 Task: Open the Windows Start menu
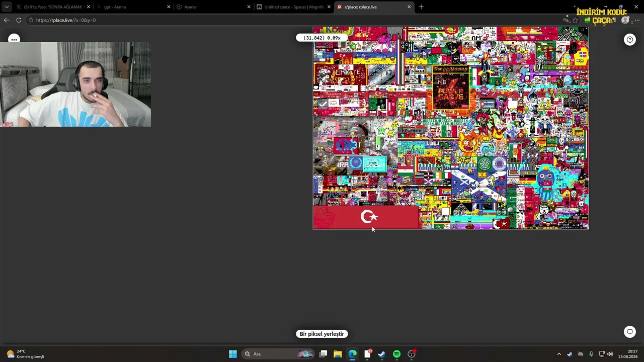pos(233,354)
